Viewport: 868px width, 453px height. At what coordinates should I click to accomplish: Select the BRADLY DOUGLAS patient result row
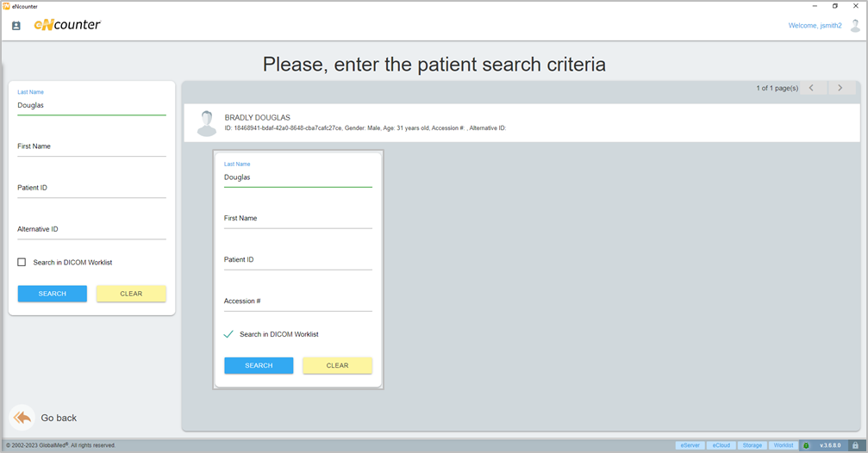pyautogui.click(x=517, y=122)
